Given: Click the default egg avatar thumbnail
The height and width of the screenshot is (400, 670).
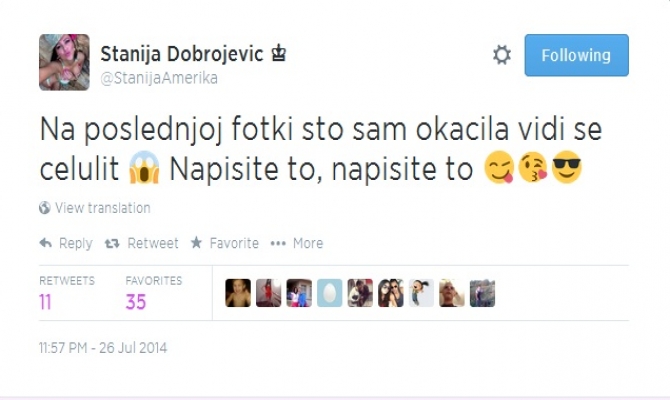Looking at the screenshot, I should [330, 293].
